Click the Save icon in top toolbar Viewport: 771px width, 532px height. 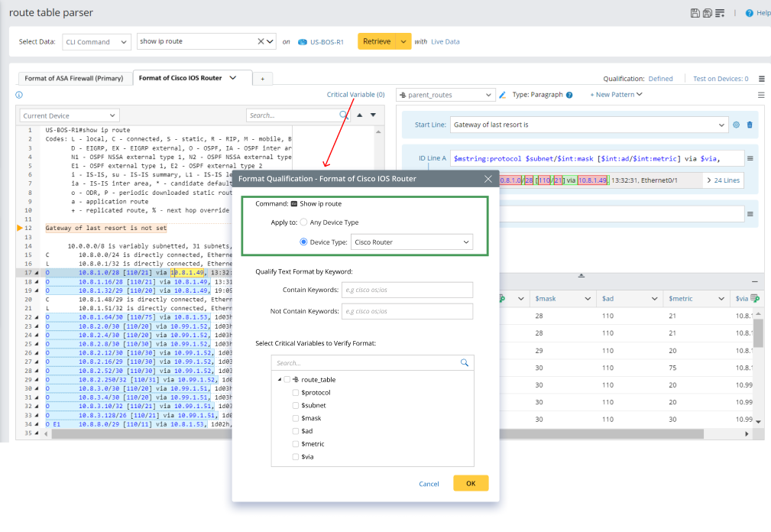695,13
